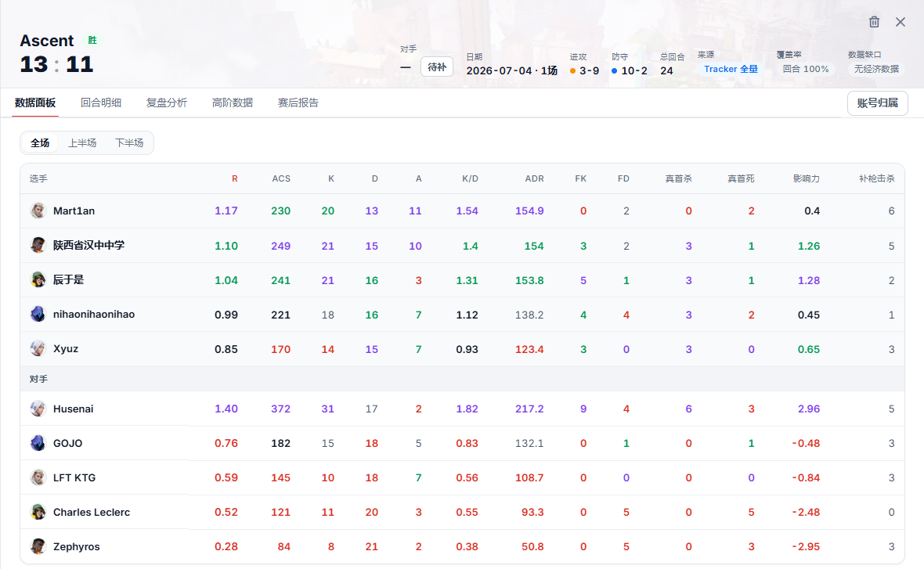924x569 pixels.
Task: Click the defense score 10-2
Action: coord(634,70)
